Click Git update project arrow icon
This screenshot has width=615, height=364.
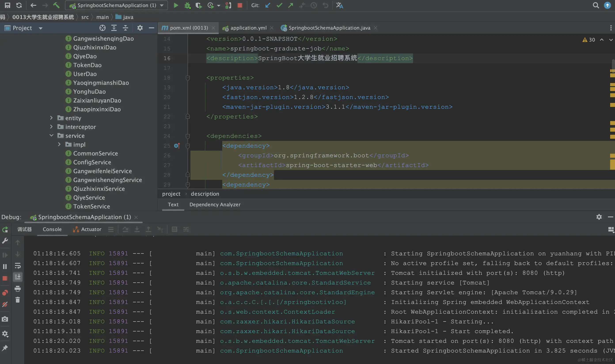[268, 5]
